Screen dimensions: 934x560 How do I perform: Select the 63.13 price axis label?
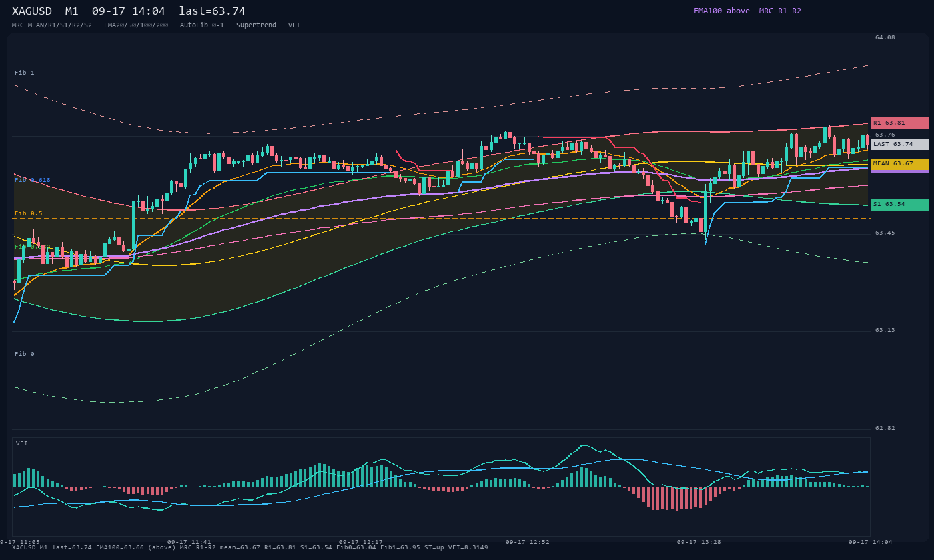pos(885,330)
